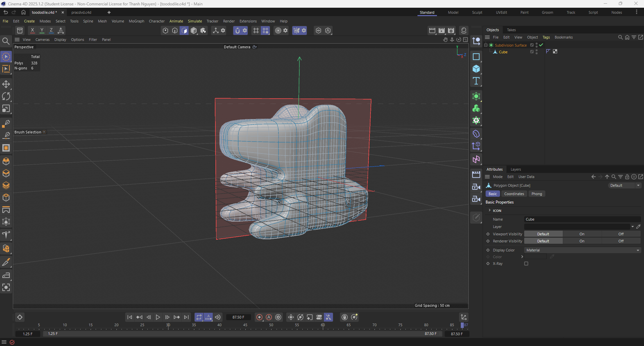The width and height of the screenshot is (644, 346).
Task: Click the Text spline object icon
Action: (x=476, y=81)
